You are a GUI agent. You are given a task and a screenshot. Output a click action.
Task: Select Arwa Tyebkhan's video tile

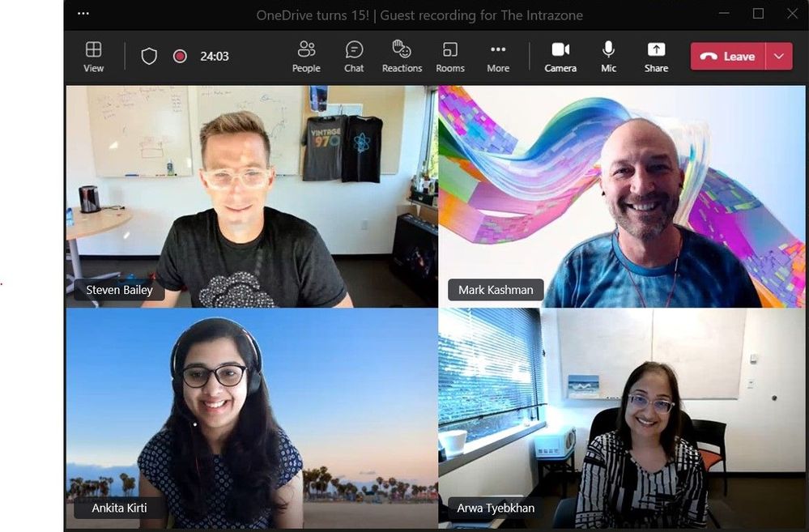pos(622,419)
